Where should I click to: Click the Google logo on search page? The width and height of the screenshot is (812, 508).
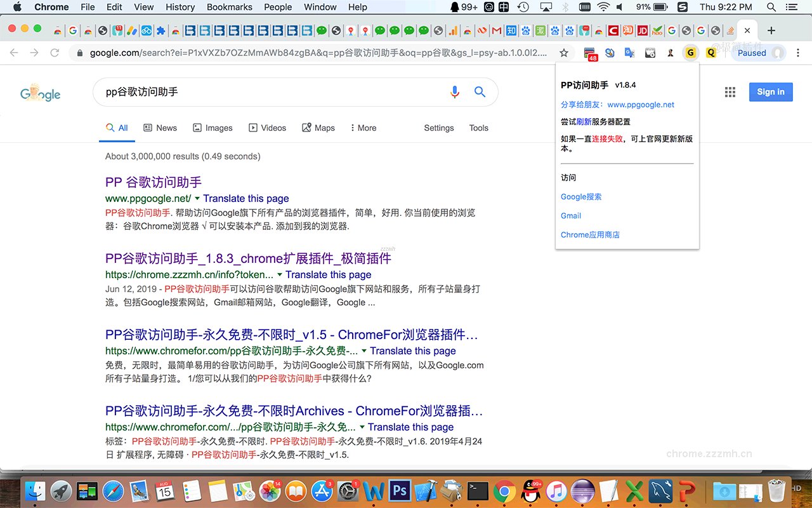click(40, 93)
